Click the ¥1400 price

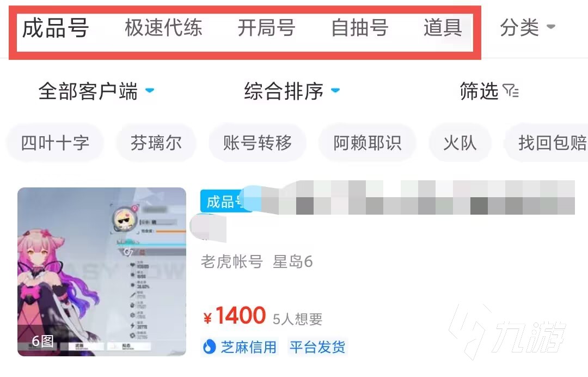coord(234,315)
